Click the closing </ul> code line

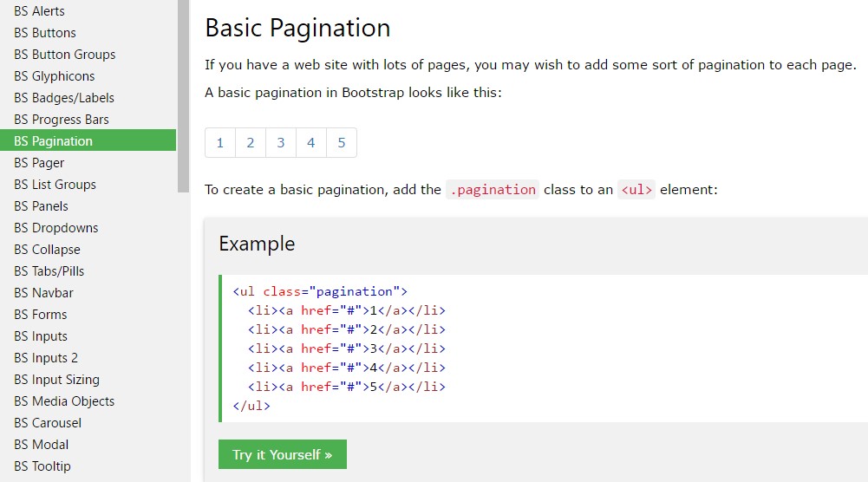tap(251, 406)
